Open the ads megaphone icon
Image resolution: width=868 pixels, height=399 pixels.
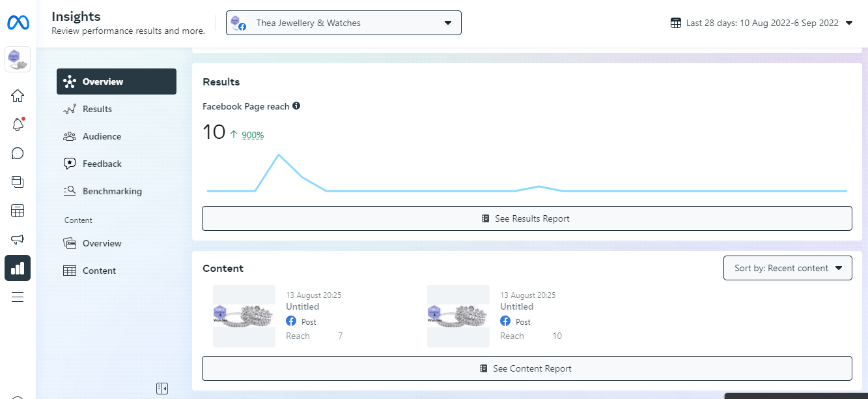pos(18,239)
